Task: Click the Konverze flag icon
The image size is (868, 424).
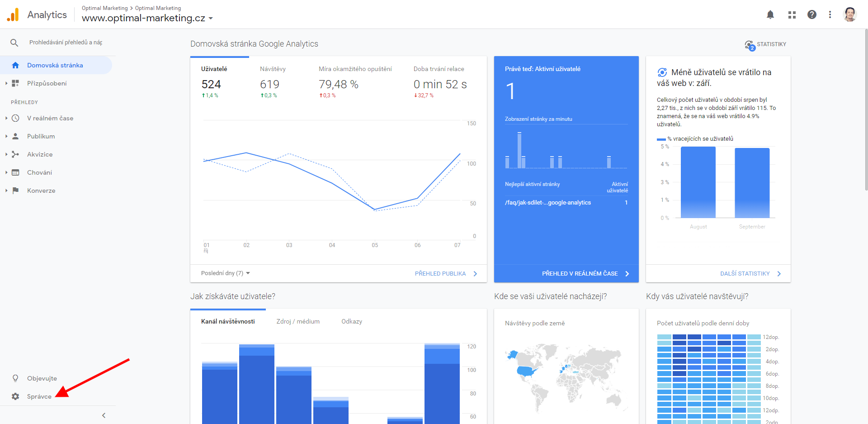Action: click(15, 191)
